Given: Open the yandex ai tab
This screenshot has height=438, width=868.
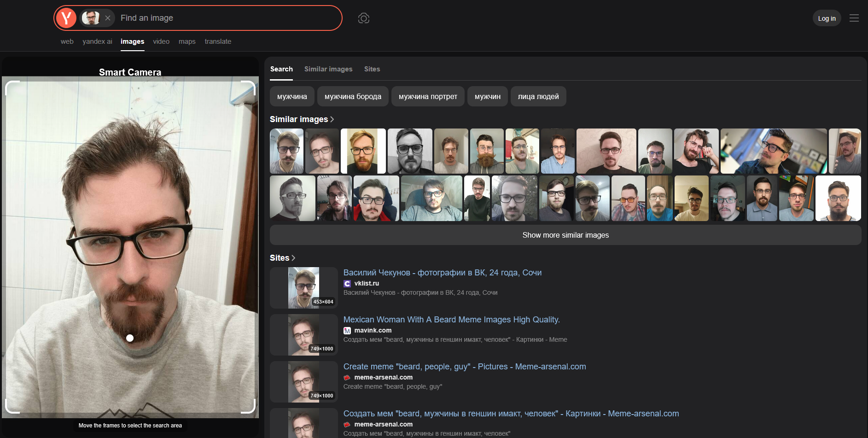Looking at the screenshot, I should [x=97, y=41].
